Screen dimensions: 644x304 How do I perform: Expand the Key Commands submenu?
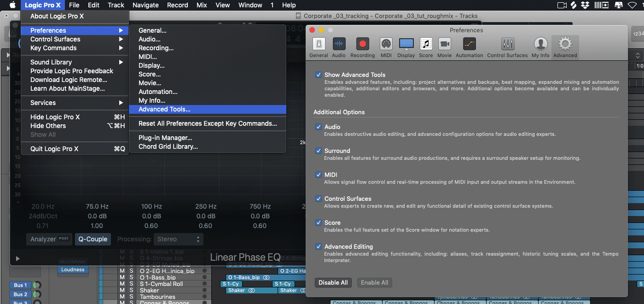point(75,48)
